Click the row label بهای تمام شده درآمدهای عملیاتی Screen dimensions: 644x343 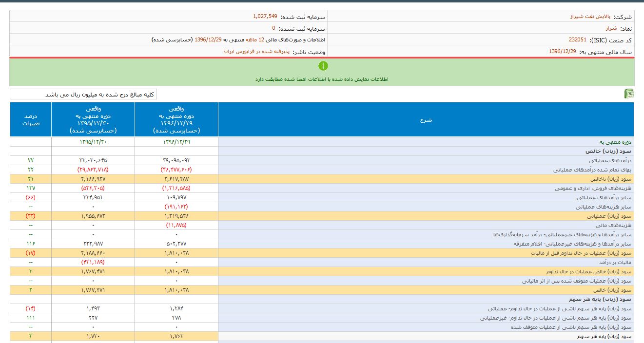pos(592,170)
